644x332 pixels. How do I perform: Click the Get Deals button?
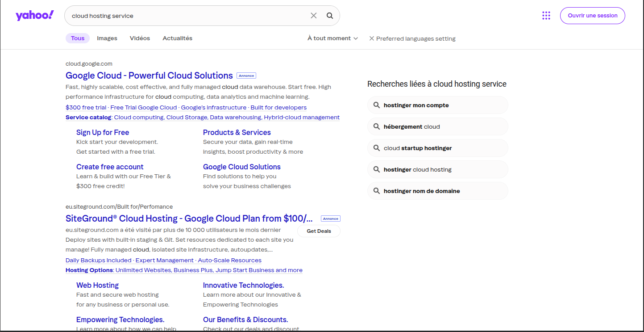[319, 231]
